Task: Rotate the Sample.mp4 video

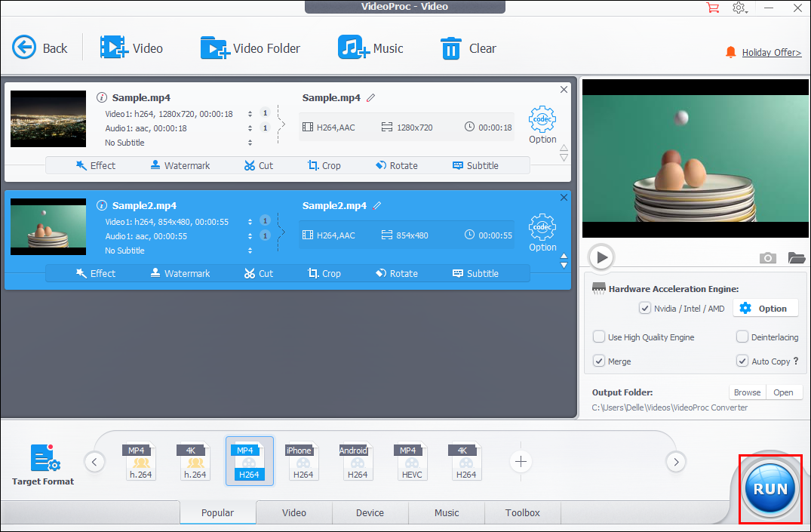Action: [x=397, y=165]
